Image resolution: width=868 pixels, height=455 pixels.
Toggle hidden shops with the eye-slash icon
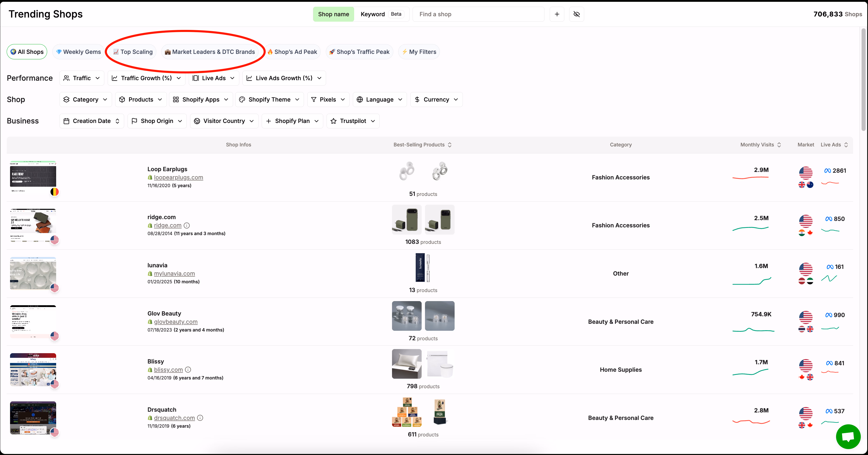pos(576,14)
